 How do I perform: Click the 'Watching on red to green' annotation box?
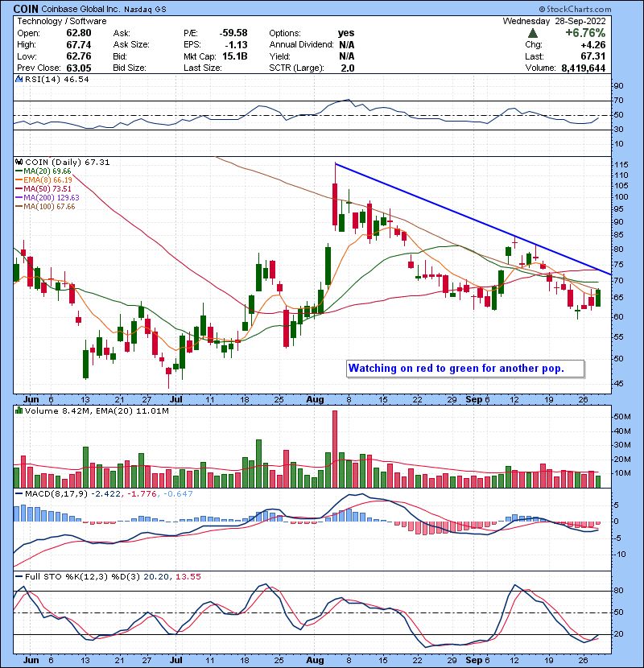pyautogui.click(x=465, y=369)
